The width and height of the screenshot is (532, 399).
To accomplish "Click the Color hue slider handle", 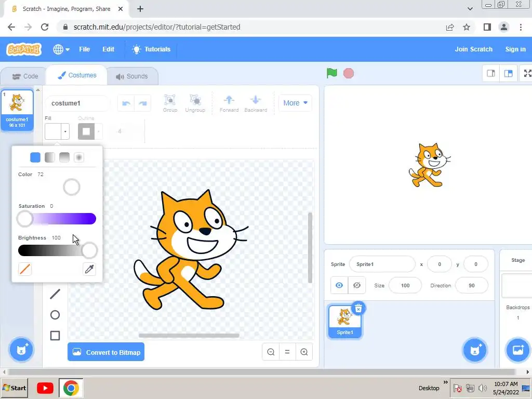I will pyautogui.click(x=72, y=187).
